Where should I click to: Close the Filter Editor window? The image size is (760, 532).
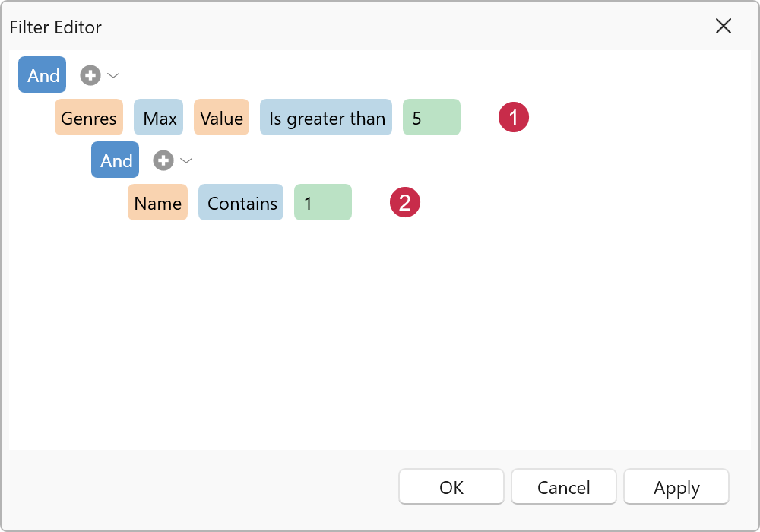pyautogui.click(x=724, y=26)
